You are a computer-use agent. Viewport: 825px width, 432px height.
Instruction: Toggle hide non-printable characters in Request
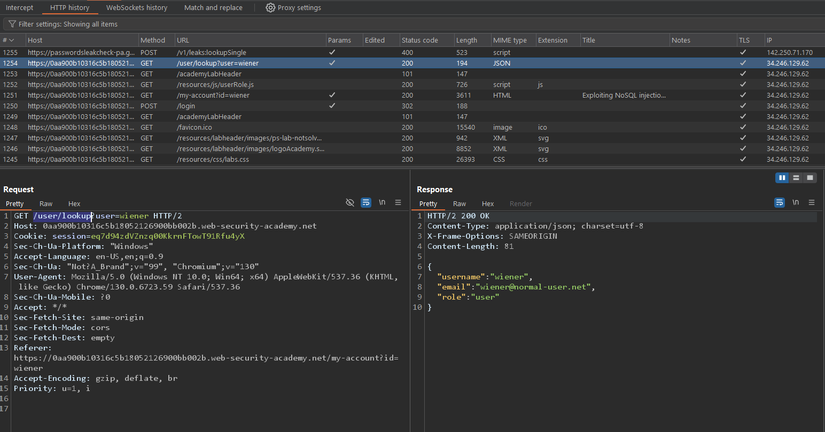pyautogui.click(x=350, y=203)
